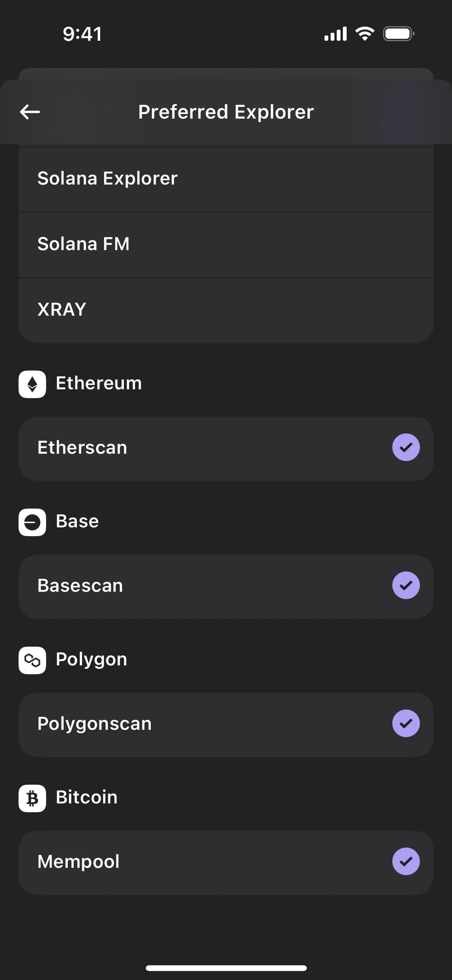Tap the battery status icon
This screenshot has width=452, height=980.
[x=398, y=34]
